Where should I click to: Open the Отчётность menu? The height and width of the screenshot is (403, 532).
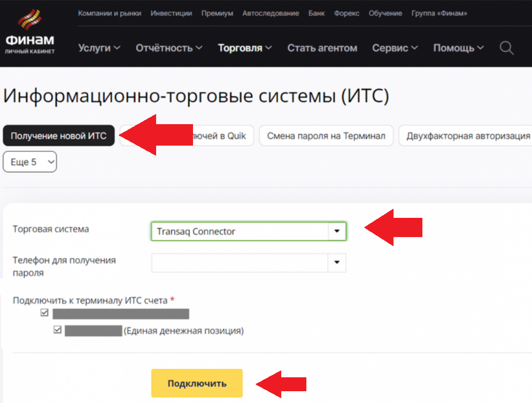pyautogui.click(x=169, y=48)
